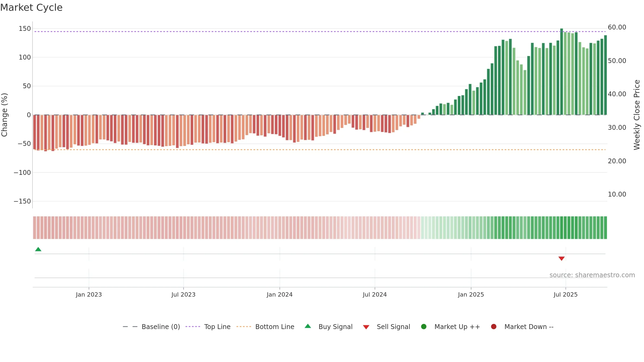Click the dark red Market Down circle icon in the legend
The width and height of the screenshot is (644, 362).
pyautogui.click(x=493, y=327)
